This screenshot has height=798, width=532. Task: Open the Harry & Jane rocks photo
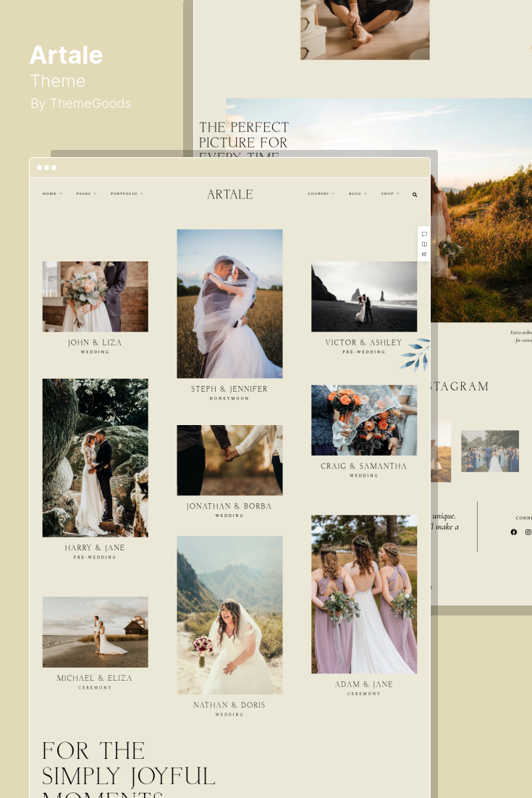click(95, 458)
